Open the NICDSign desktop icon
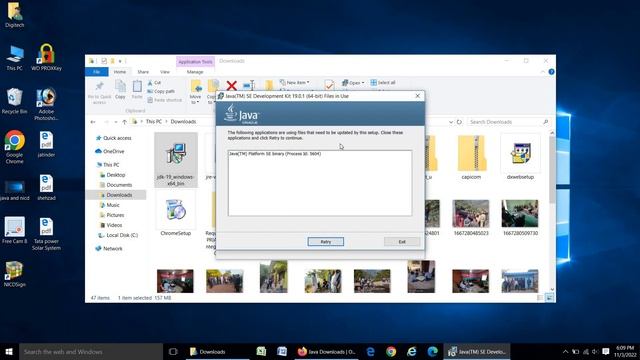The width and height of the screenshot is (640, 360). [x=14, y=274]
